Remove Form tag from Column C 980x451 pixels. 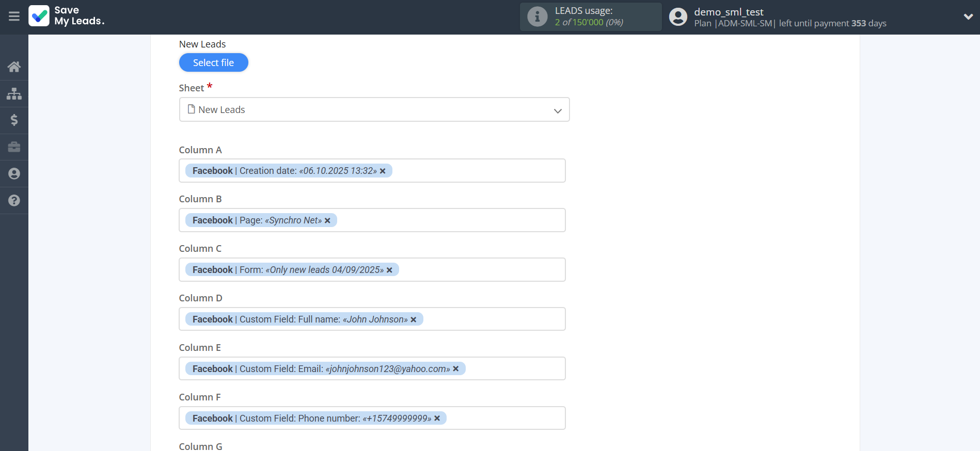pyautogui.click(x=389, y=270)
